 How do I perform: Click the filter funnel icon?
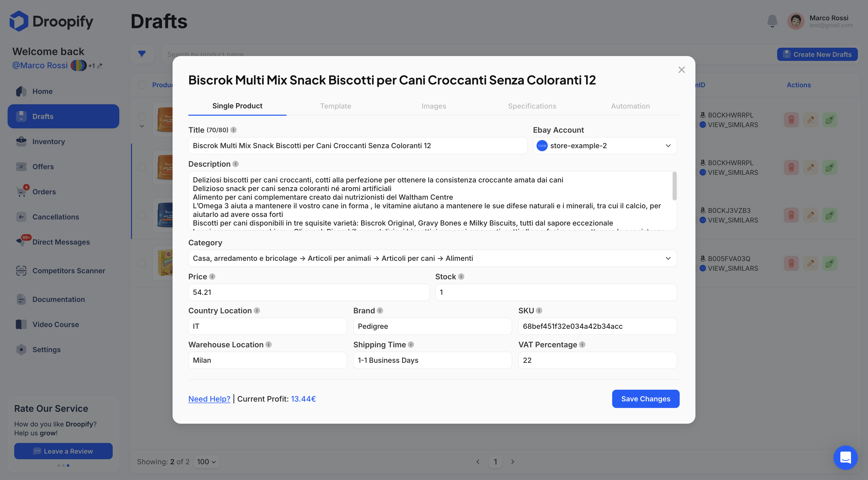(142, 54)
